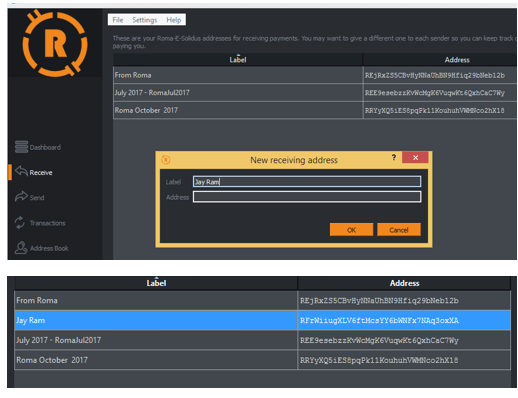The width and height of the screenshot is (518, 398).
Task: Sort by Address header in lower table
Action: point(404,283)
